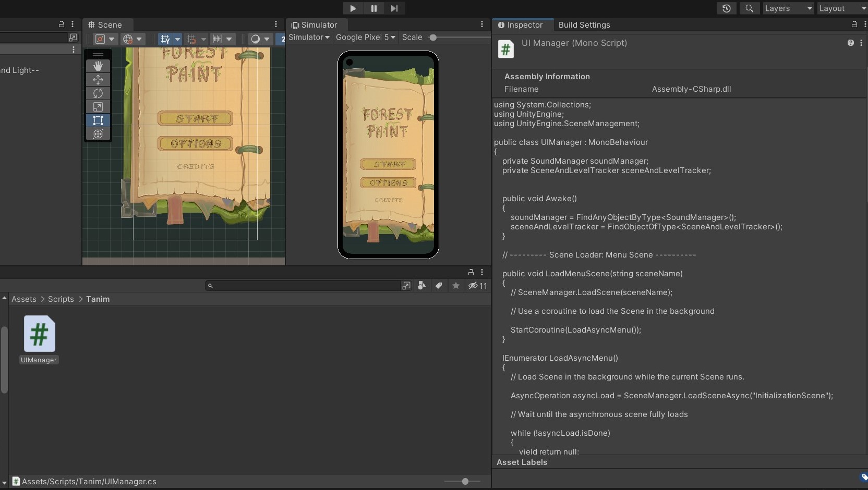Open UI Manager script settings kebab menu
The image size is (868, 490).
[x=861, y=43]
